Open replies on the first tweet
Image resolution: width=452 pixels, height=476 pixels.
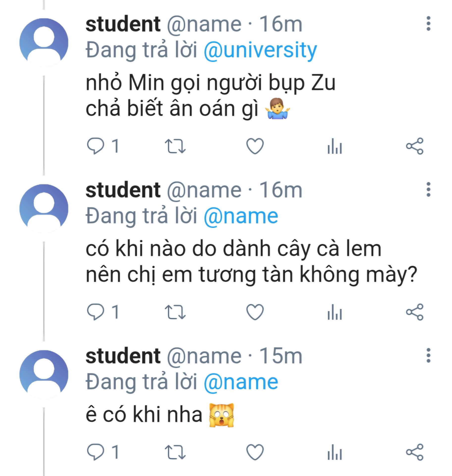pyautogui.click(x=96, y=146)
